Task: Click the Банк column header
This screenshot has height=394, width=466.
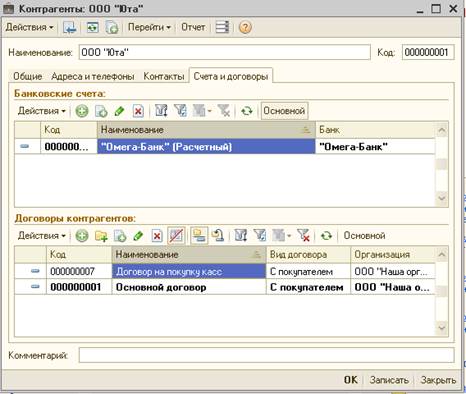Action: pos(375,130)
